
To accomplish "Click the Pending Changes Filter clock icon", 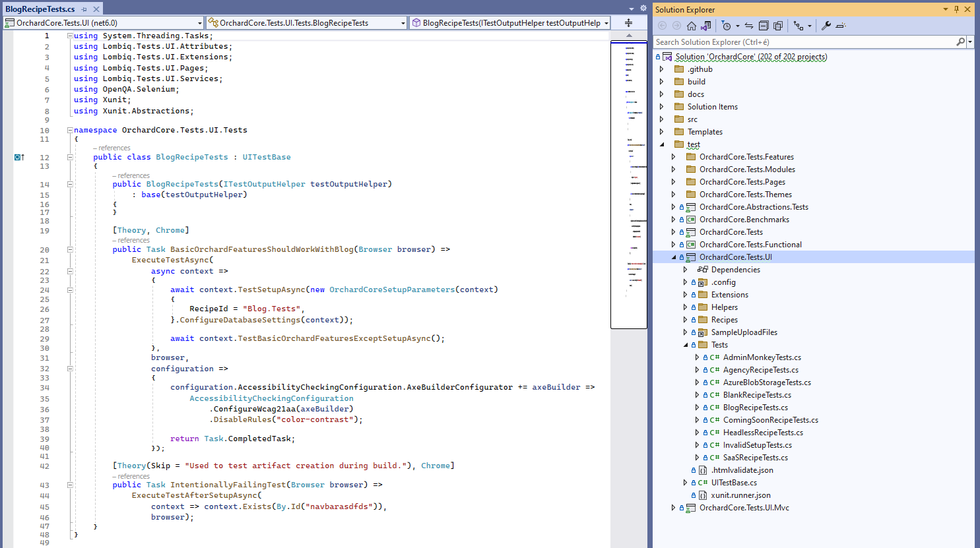I will pos(726,26).
